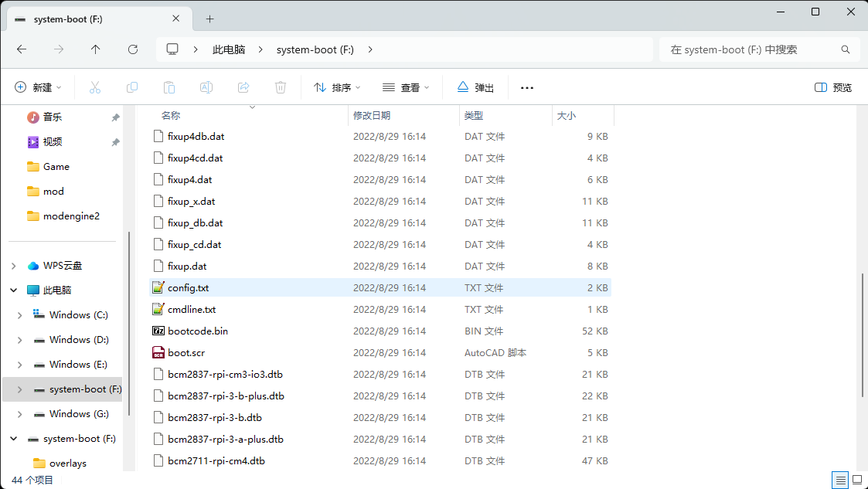This screenshot has width=868, height=489.
Task: Select the bootcode.bin file icon
Action: (x=158, y=331)
